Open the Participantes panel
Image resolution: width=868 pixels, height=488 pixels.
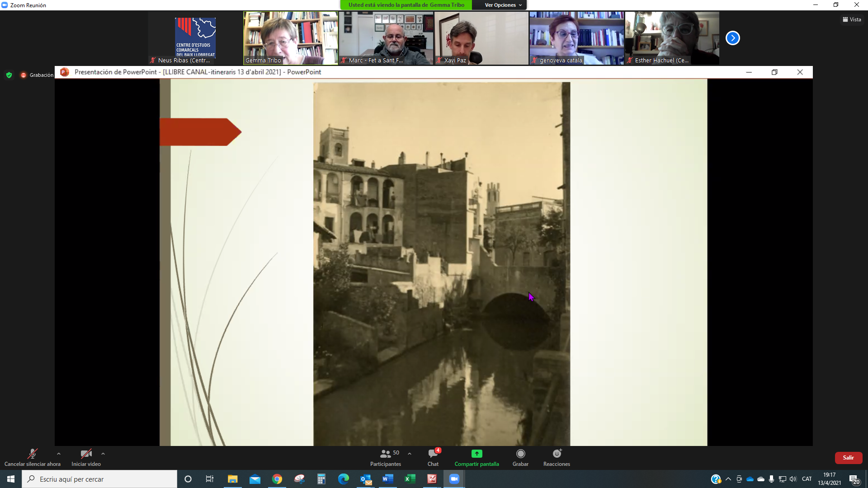[x=385, y=457]
